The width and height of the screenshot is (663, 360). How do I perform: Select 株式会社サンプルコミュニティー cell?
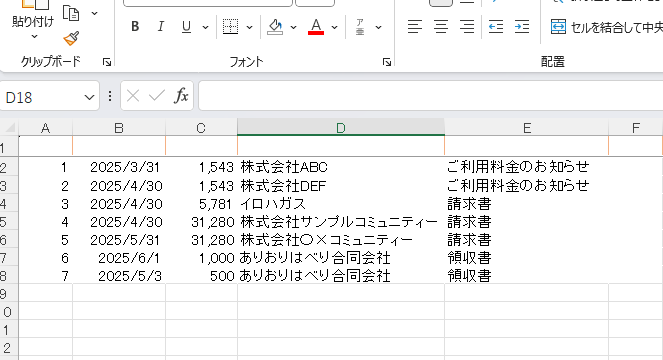[341, 222]
